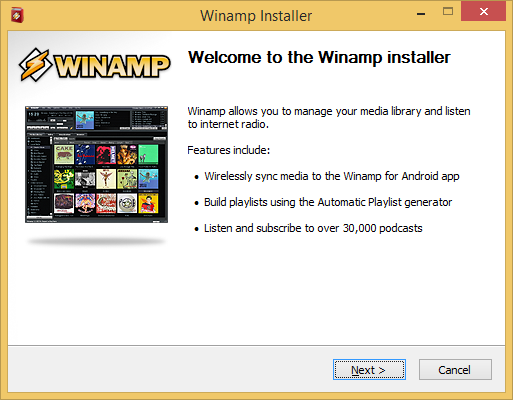The image size is (513, 400).
Task: Click the Winamp lightning bolt logo
Action: (35, 65)
